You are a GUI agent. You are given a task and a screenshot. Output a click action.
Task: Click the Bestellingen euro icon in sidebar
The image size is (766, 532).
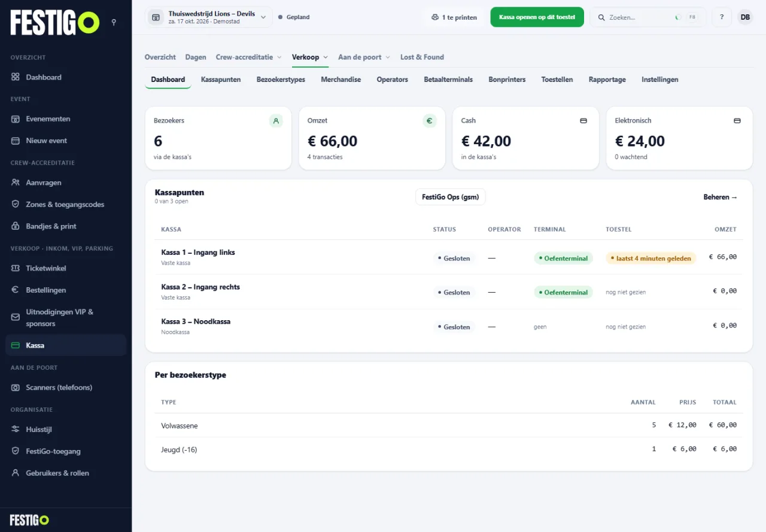[x=16, y=290]
